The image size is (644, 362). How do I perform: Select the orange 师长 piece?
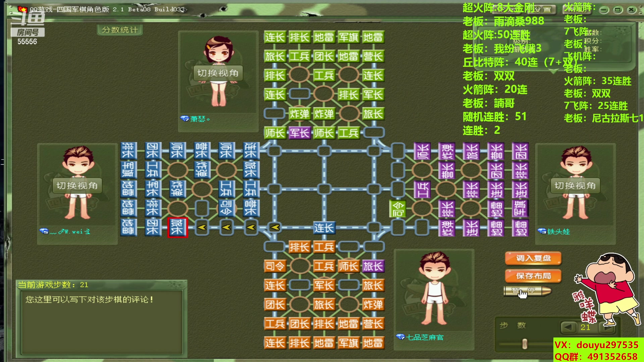(348, 266)
